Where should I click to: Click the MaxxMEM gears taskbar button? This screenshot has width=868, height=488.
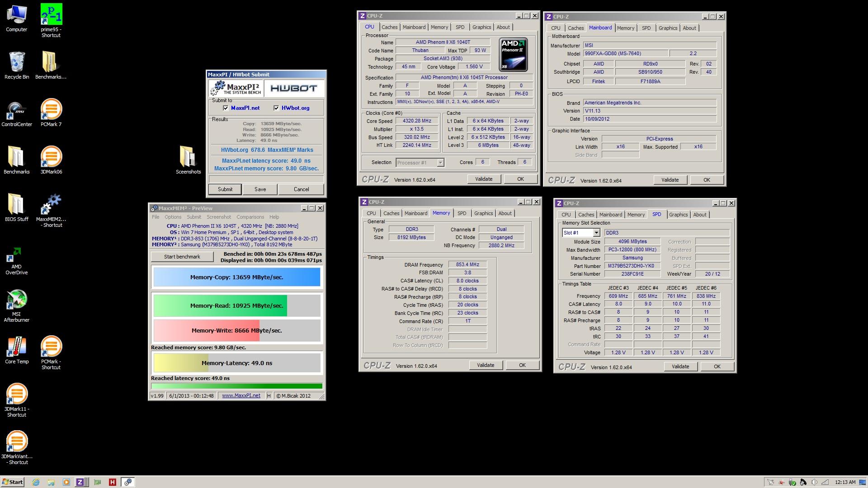128,482
